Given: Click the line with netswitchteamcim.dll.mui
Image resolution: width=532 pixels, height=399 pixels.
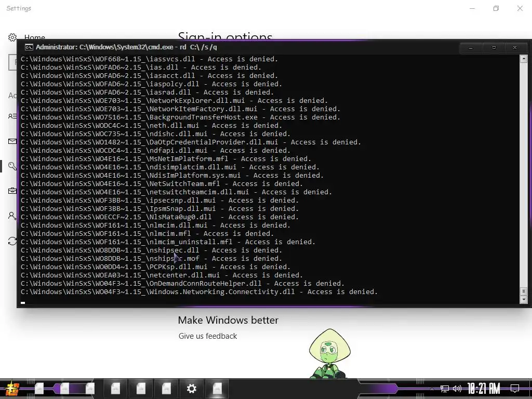Looking at the screenshot, I should pos(177,192).
